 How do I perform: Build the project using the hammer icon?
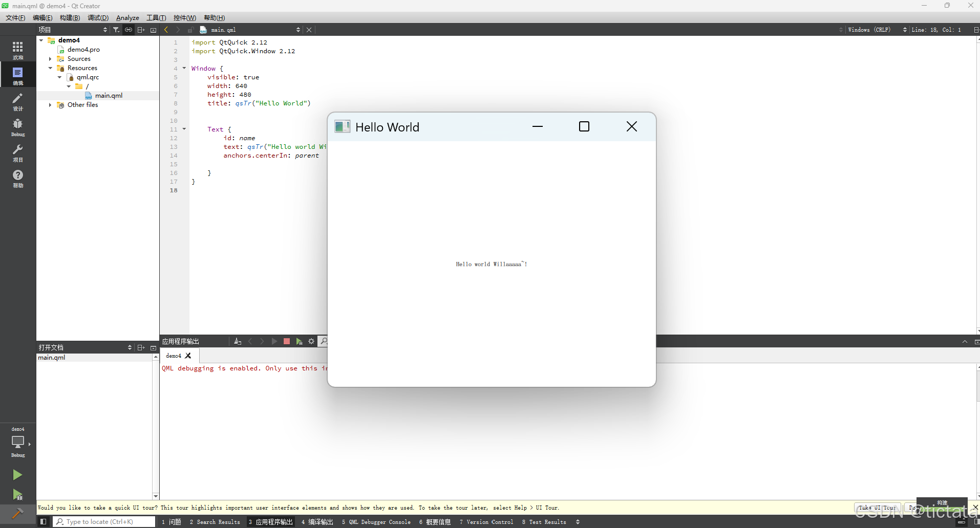click(x=17, y=514)
